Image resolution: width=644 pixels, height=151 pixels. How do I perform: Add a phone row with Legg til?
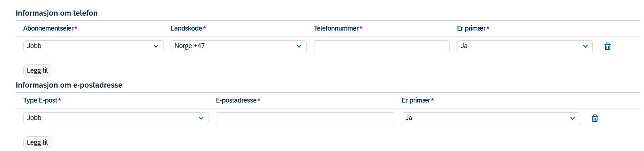point(37,70)
